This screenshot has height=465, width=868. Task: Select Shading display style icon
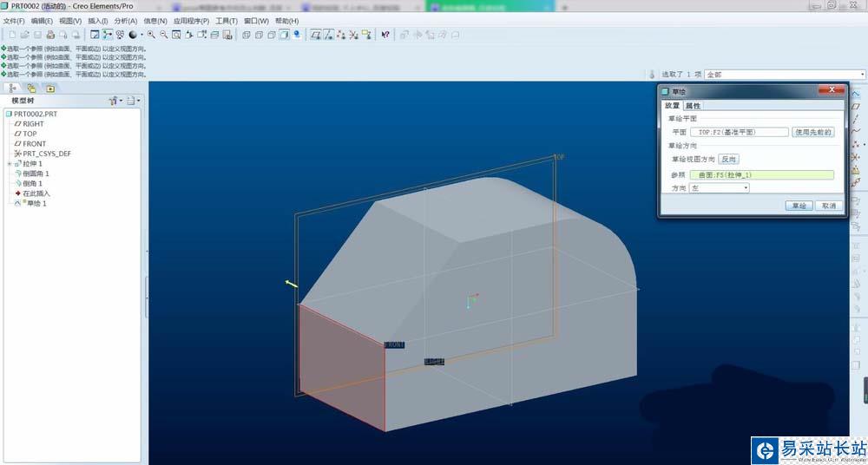(284, 35)
